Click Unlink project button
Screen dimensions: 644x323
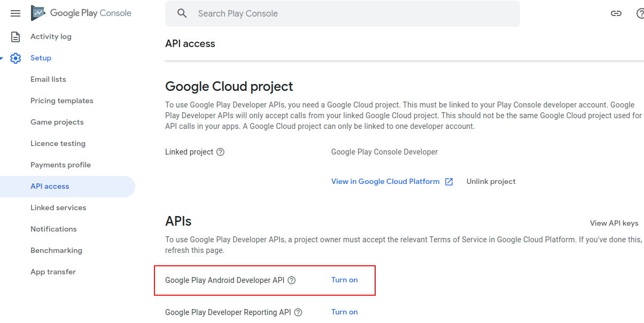coord(491,182)
